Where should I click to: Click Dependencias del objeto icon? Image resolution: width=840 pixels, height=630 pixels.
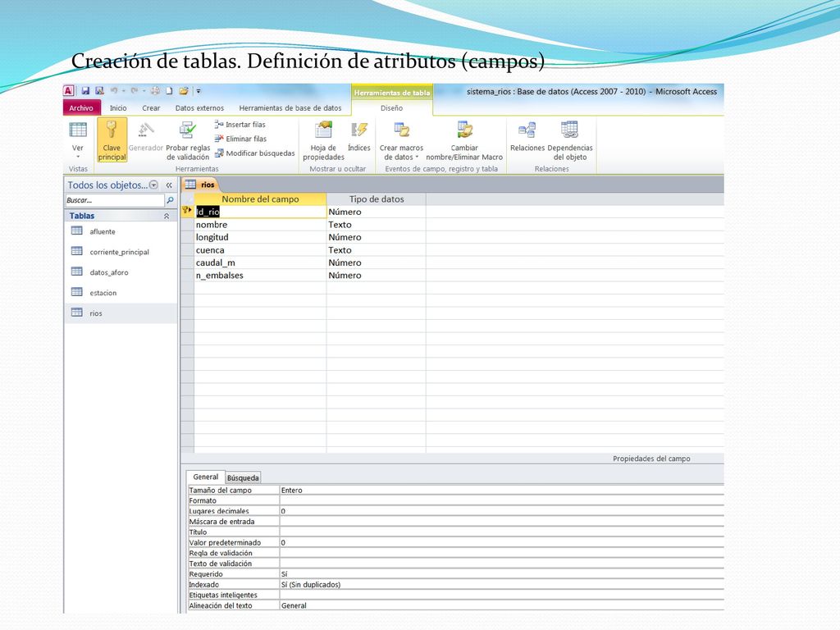click(570, 130)
